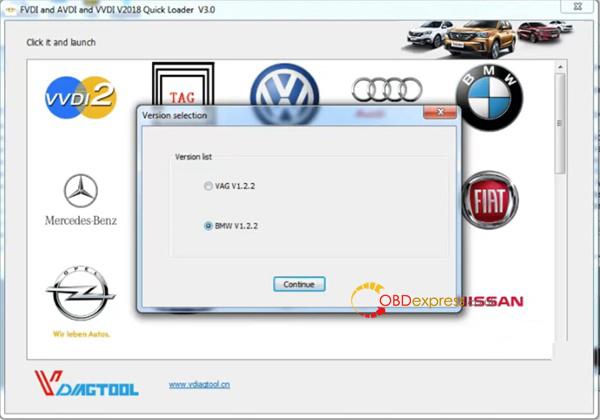Launch the Opel lightning logo icon

(x=81, y=293)
